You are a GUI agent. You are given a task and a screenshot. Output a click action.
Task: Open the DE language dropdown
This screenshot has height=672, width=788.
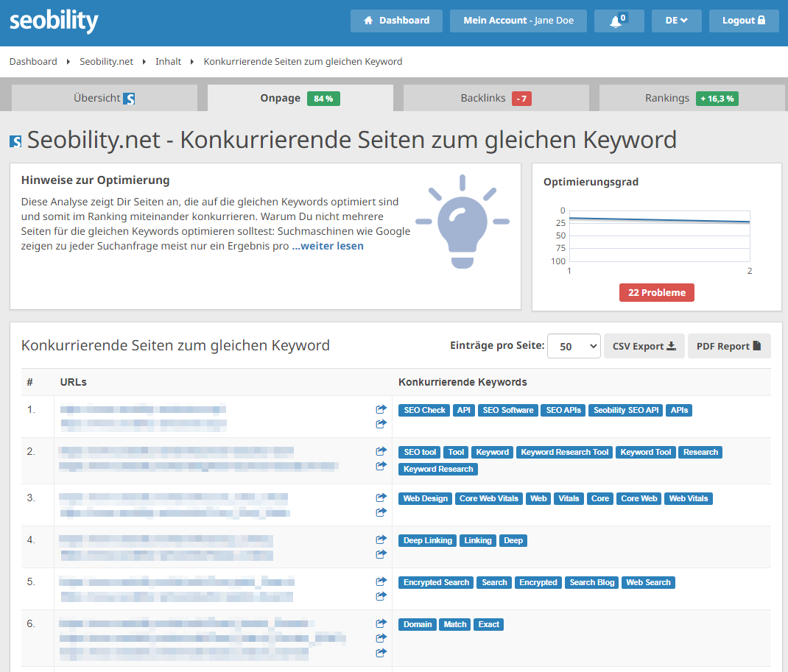tap(677, 21)
